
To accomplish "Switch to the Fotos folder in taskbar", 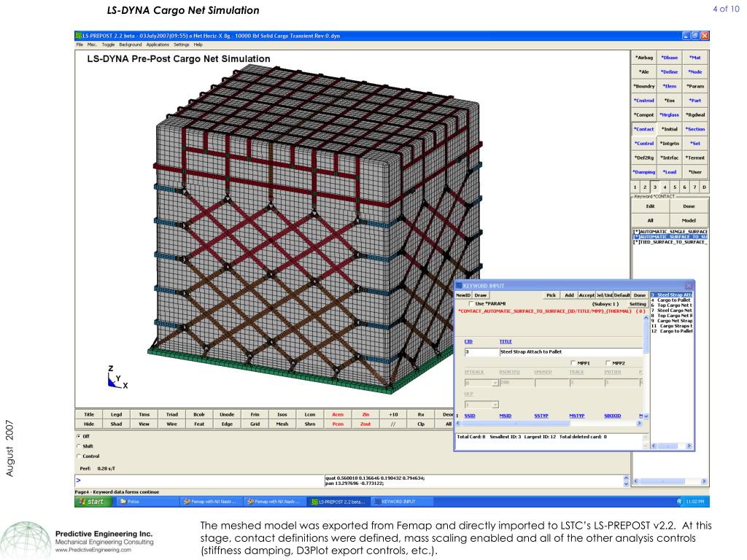I will click(147, 502).
